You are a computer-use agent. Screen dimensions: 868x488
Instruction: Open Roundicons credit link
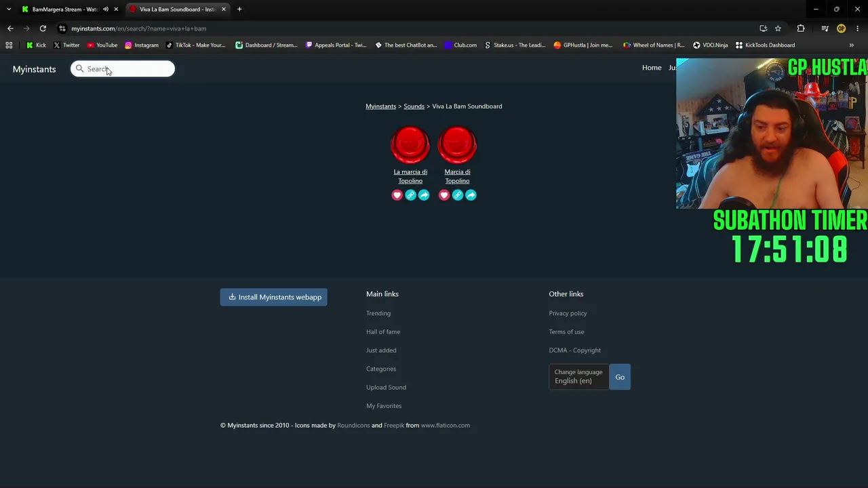[x=353, y=426]
